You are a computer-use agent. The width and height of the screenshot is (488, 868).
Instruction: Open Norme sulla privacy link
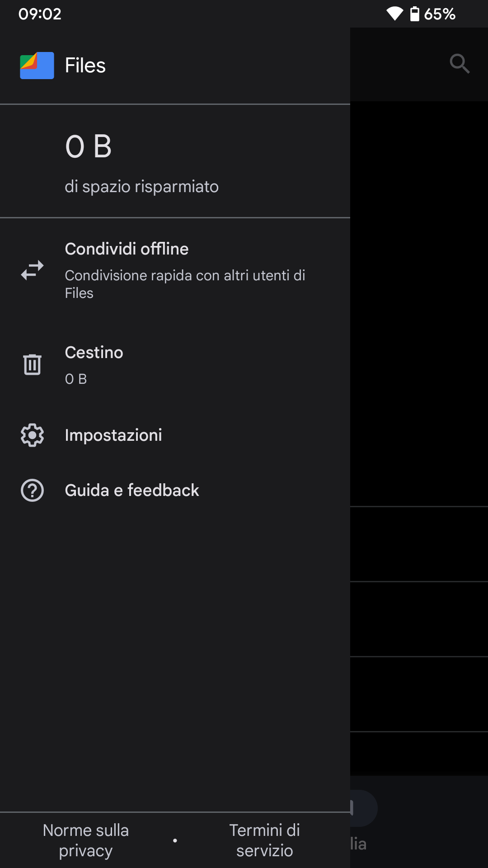[x=86, y=840]
